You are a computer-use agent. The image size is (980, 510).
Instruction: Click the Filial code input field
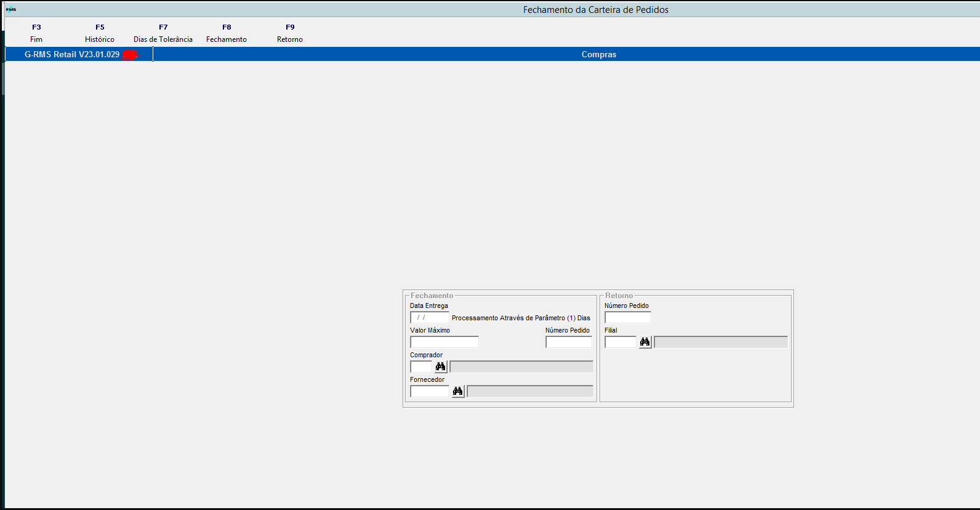[x=621, y=342]
